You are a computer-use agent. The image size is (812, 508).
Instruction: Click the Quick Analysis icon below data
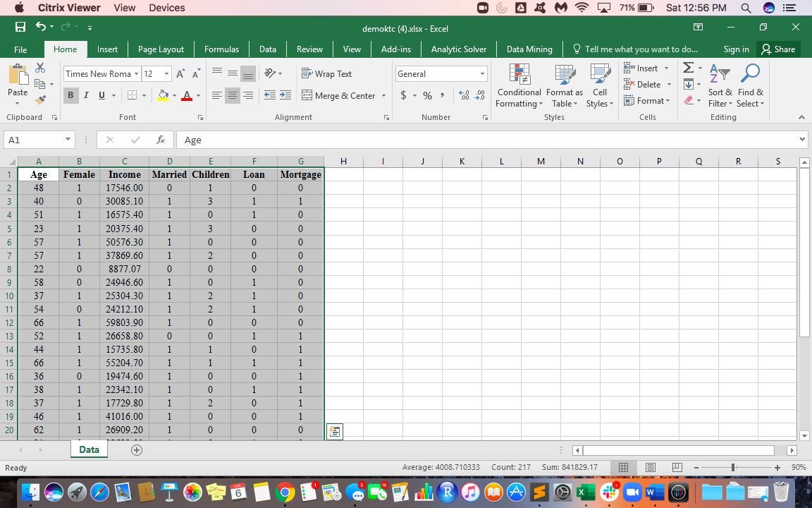point(335,431)
